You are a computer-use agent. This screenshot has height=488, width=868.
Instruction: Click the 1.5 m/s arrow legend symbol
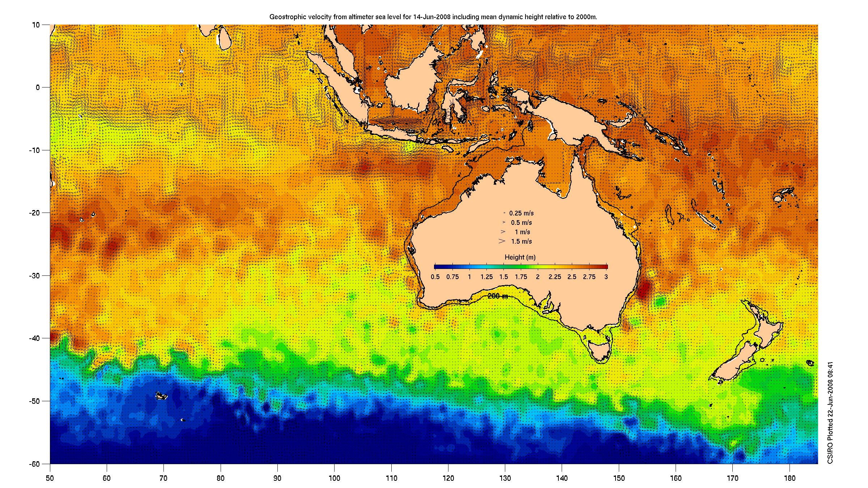[502, 241]
